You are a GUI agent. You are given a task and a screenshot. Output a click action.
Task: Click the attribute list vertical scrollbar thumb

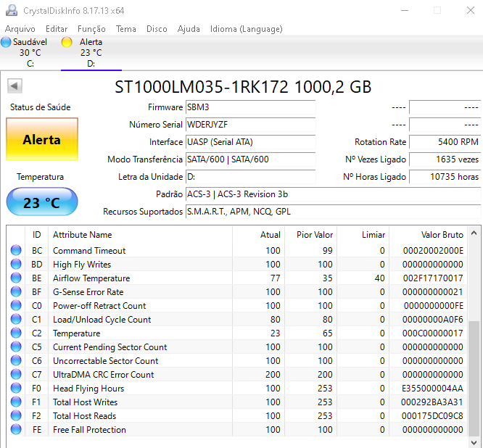[474, 378]
